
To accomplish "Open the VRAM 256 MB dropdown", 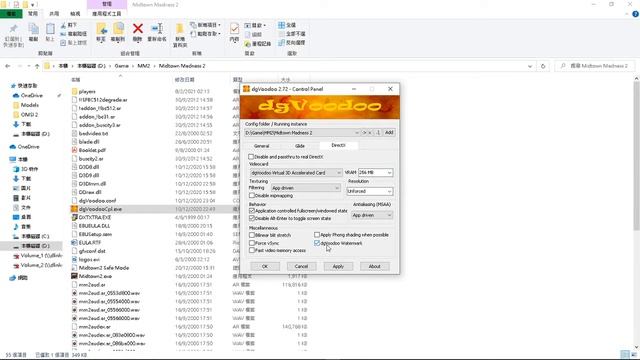I will [x=389, y=173].
